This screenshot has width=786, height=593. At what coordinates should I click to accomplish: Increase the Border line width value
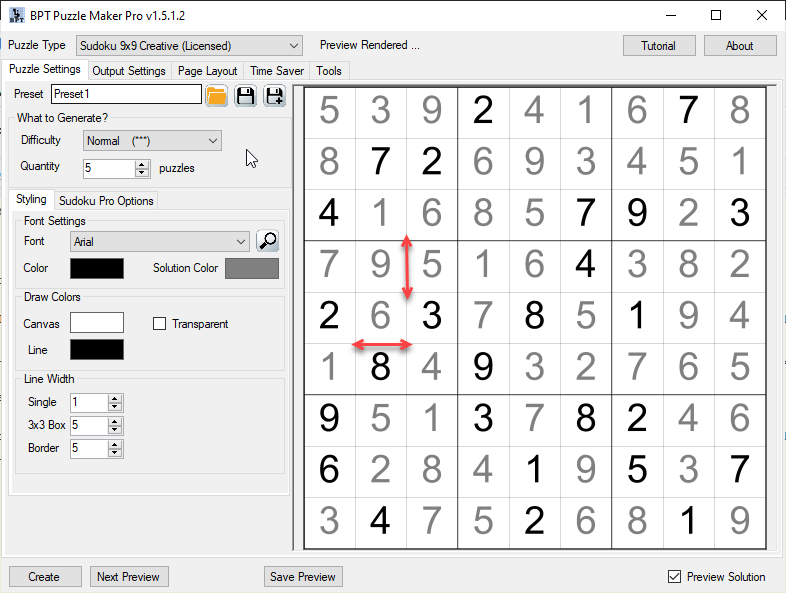(115, 444)
